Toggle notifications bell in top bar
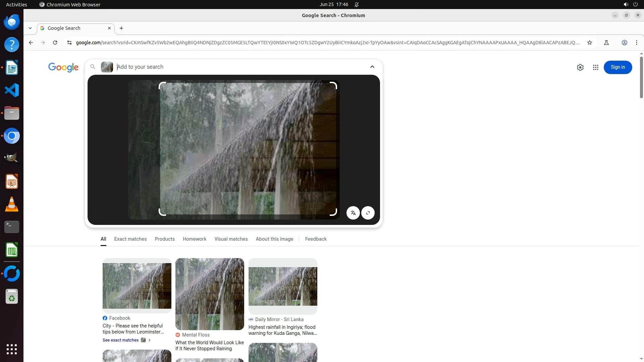This screenshot has height=362, width=644. tap(357, 5)
